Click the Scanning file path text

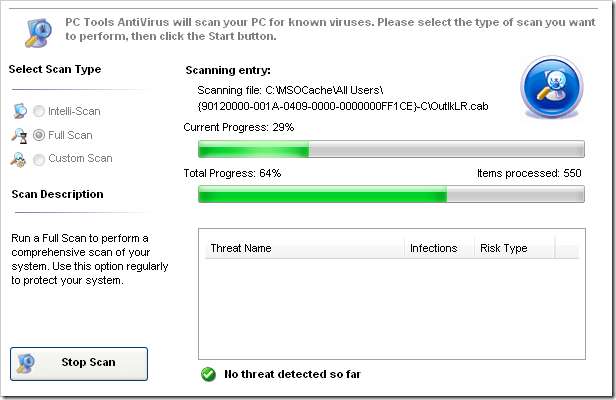(x=343, y=98)
